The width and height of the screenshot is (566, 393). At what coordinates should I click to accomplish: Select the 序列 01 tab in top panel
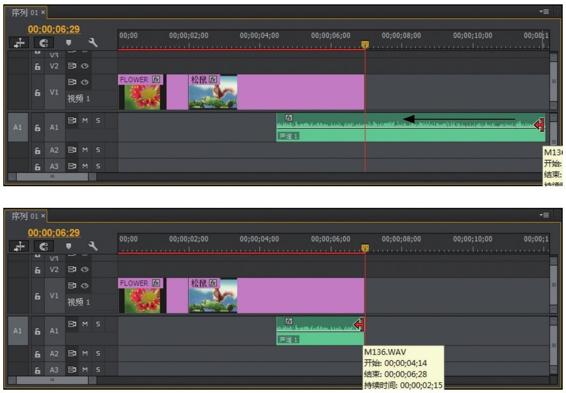[25, 13]
